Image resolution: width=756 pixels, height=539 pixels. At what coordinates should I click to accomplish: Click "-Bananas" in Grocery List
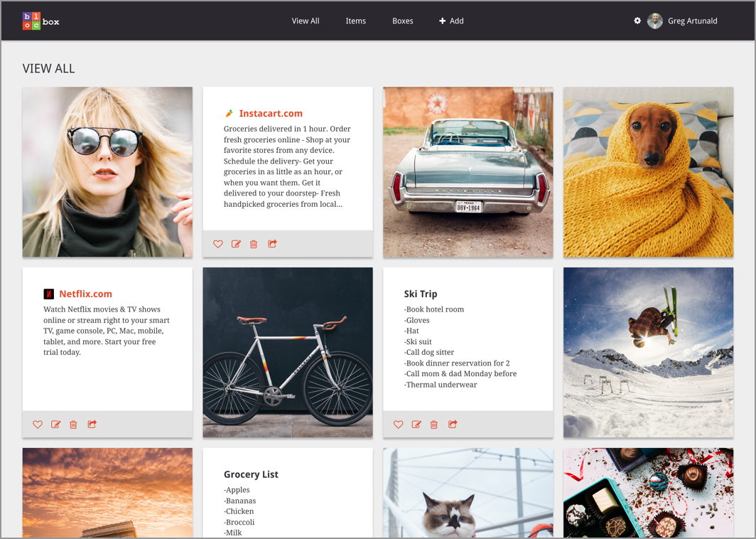pyautogui.click(x=240, y=501)
